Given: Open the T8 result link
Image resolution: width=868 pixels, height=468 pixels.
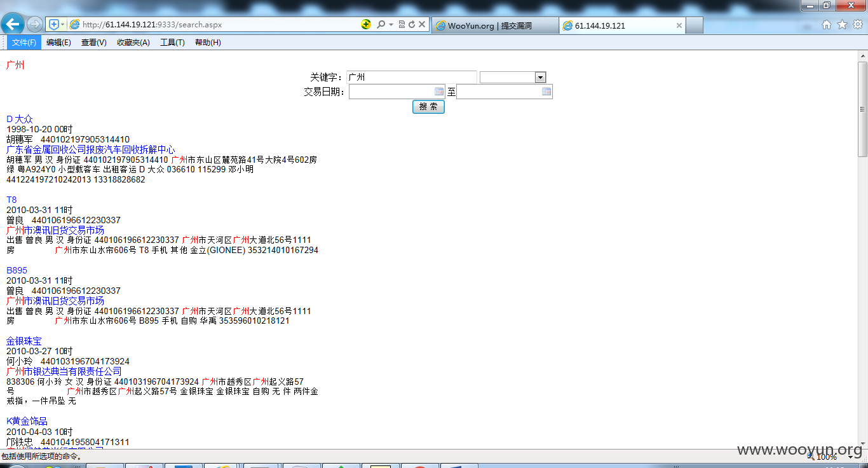Looking at the screenshot, I should tap(11, 200).
